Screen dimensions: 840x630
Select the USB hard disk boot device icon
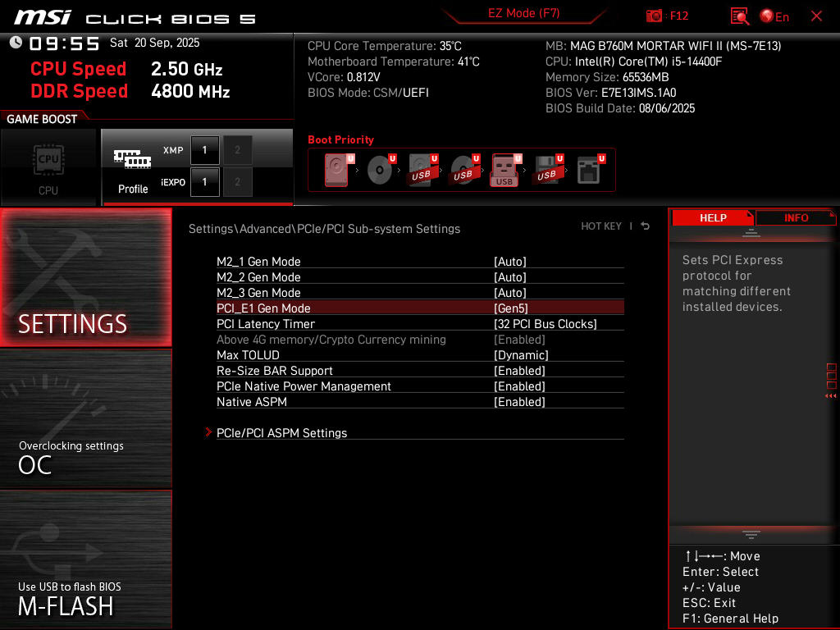pyautogui.click(x=422, y=170)
